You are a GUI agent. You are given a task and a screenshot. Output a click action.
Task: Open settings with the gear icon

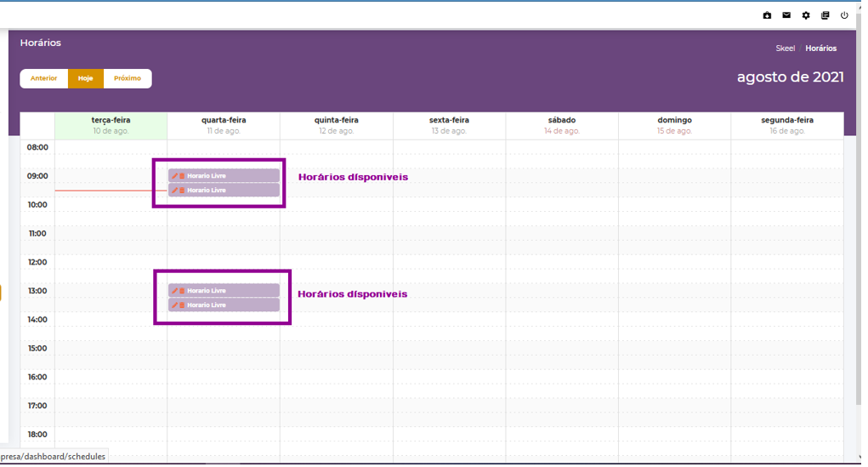[806, 15]
